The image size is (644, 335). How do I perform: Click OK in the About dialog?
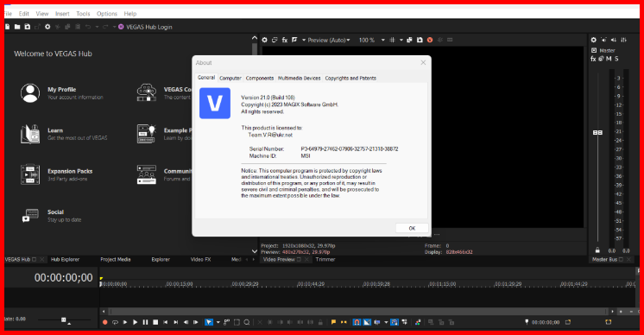point(412,228)
